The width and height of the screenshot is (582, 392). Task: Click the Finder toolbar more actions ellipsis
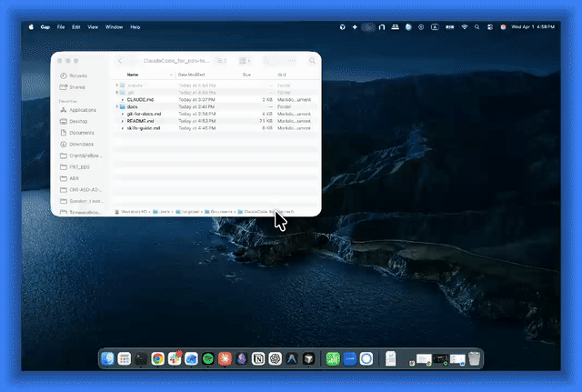point(293,61)
